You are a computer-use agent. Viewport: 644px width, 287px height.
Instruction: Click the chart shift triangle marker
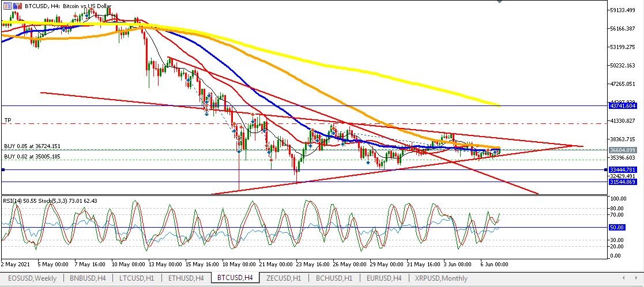coord(499,2)
